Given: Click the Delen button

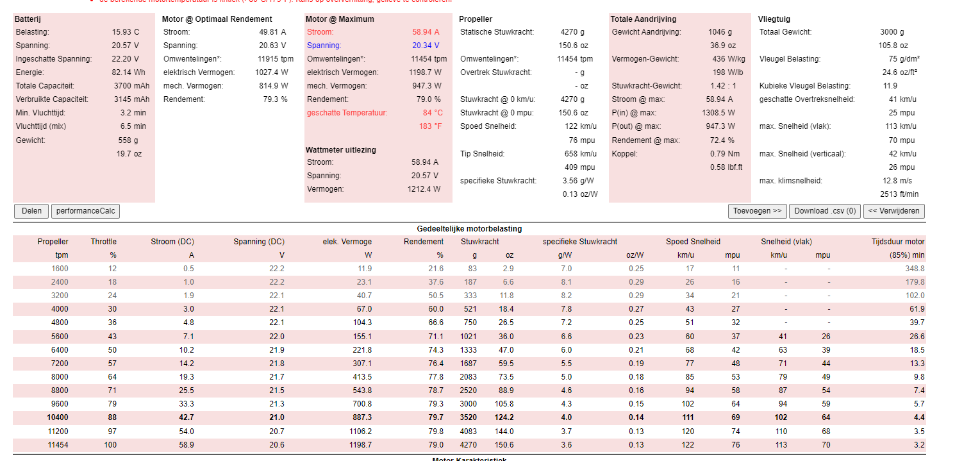Looking at the screenshot, I should point(31,211).
